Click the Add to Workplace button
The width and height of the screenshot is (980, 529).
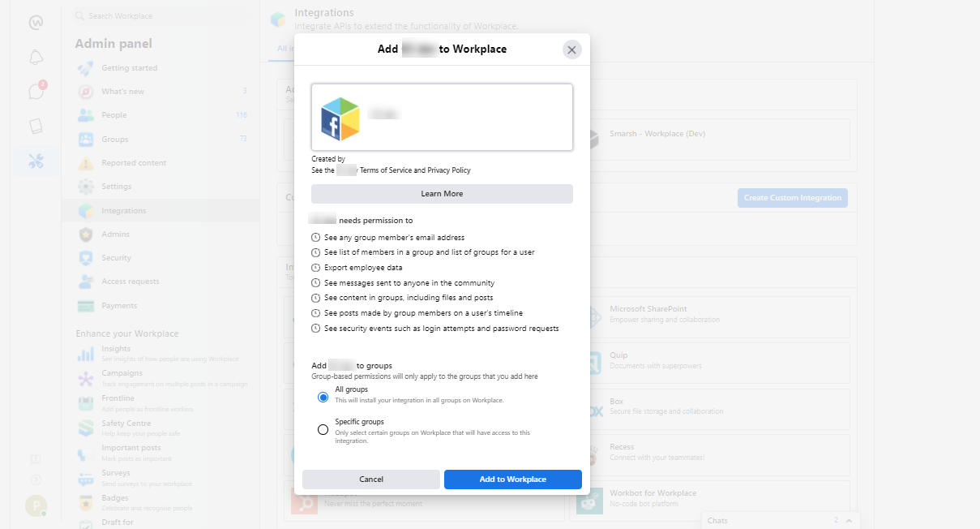(x=512, y=480)
